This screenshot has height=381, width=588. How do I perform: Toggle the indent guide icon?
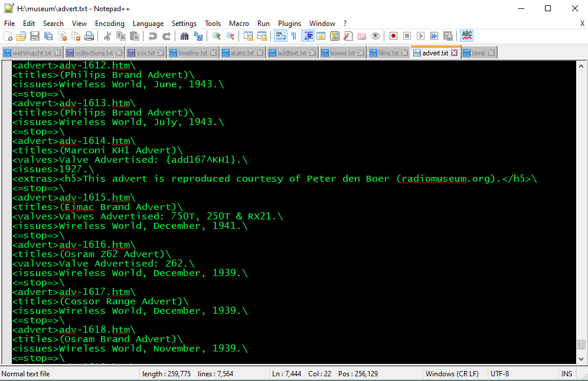pyautogui.click(x=308, y=36)
